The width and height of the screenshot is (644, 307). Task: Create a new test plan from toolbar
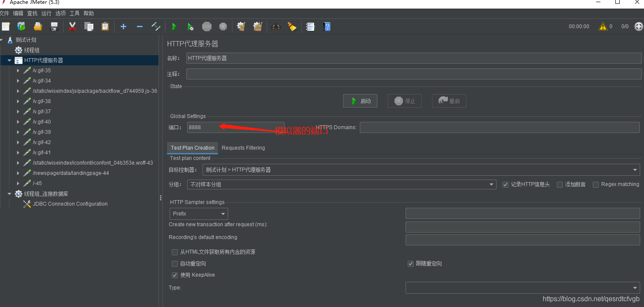tap(6, 27)
